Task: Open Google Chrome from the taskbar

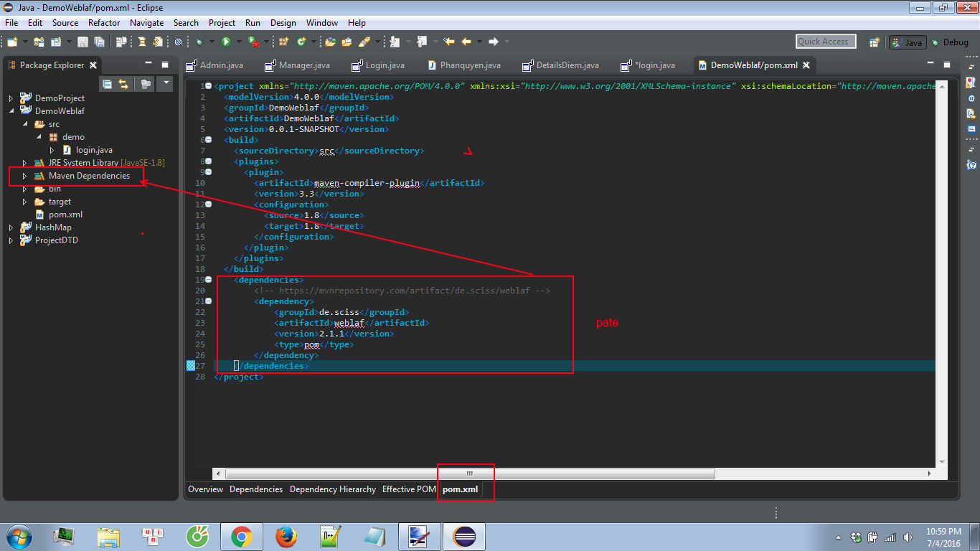Action: (241, 537)
